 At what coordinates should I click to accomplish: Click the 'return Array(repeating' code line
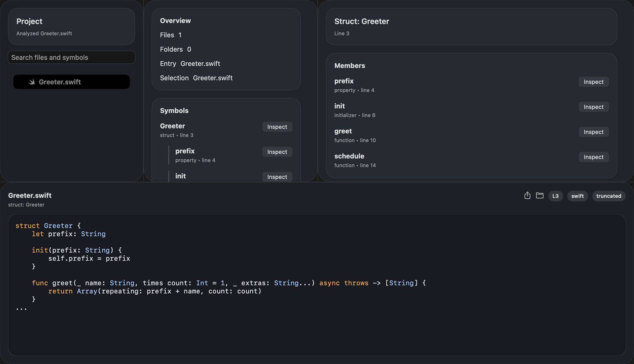coord(155,291)
